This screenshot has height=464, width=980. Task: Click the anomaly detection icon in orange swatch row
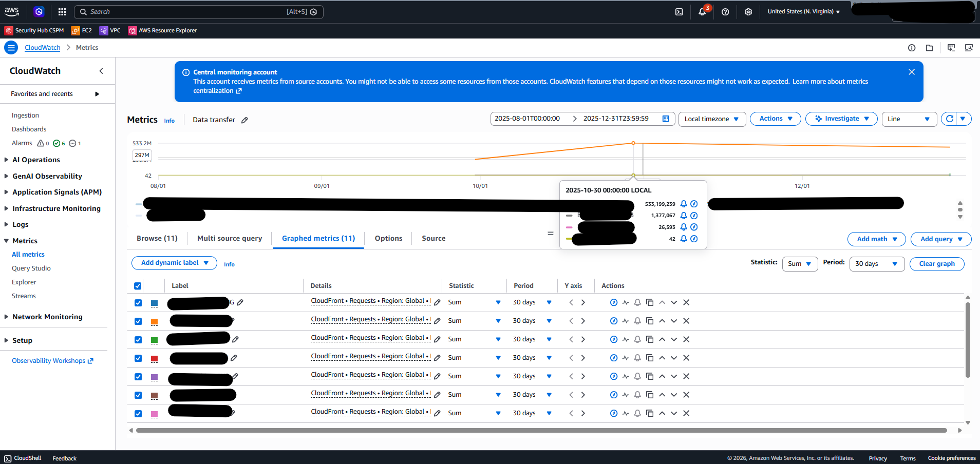click(626, 321)
